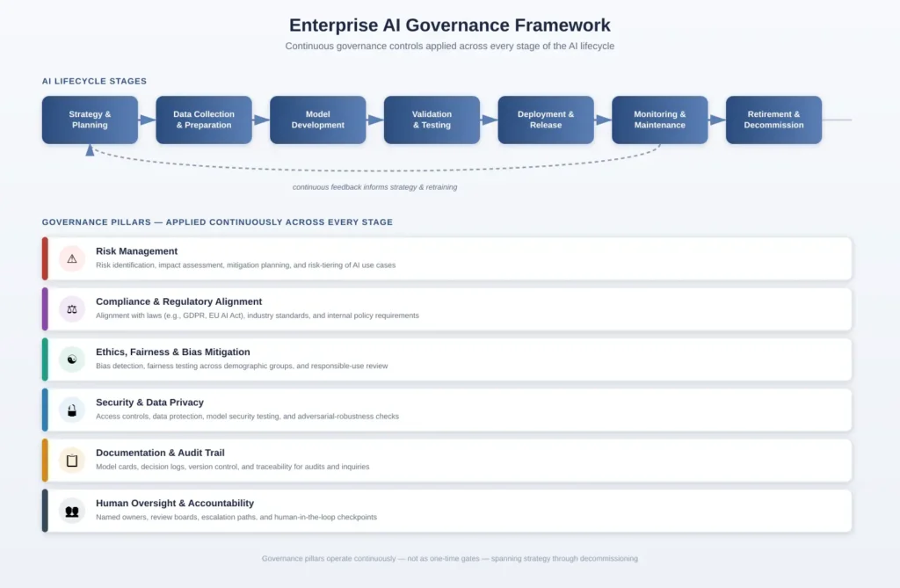This screenshot has height=588, width=900.
Task: Click the subtitle about continuous governance controls
Action: tap(449, 46)
